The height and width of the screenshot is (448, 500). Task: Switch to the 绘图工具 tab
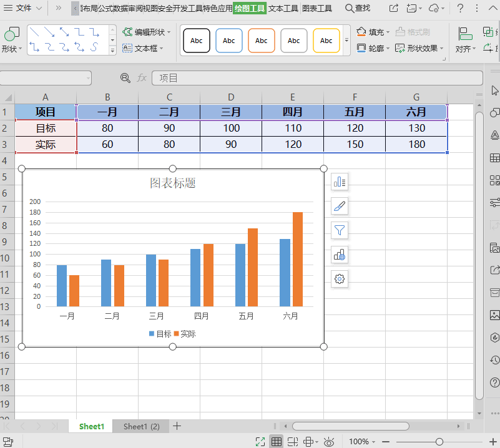[x=250, y=8]
